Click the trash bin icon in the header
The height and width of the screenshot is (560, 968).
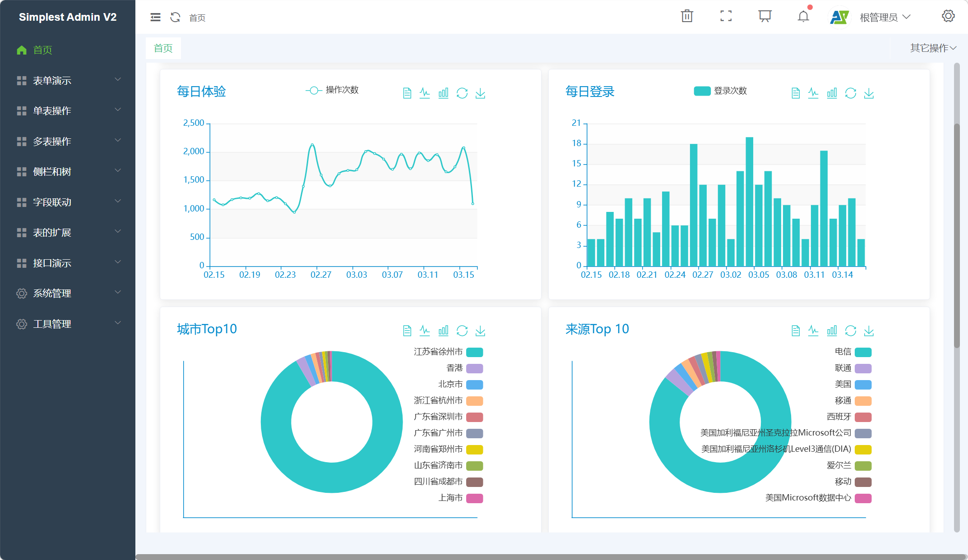pyautogui.click(x=687, y=17)
